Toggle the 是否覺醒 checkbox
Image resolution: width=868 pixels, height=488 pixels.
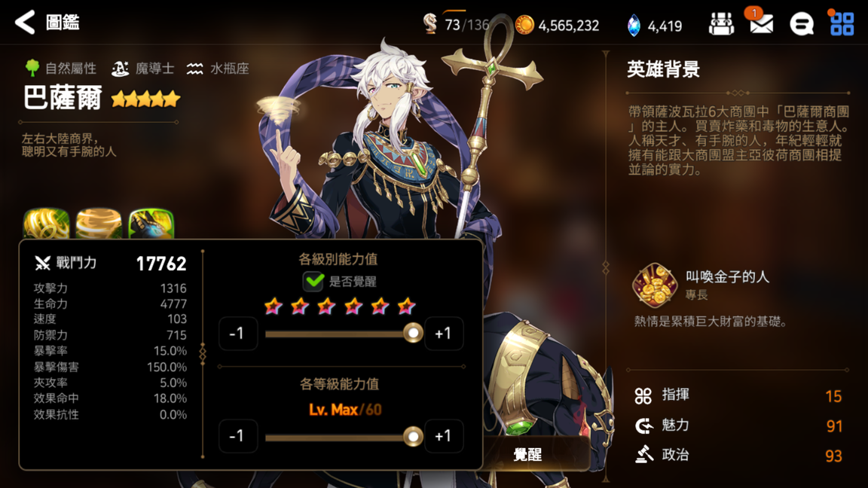[x=313, y=281]
